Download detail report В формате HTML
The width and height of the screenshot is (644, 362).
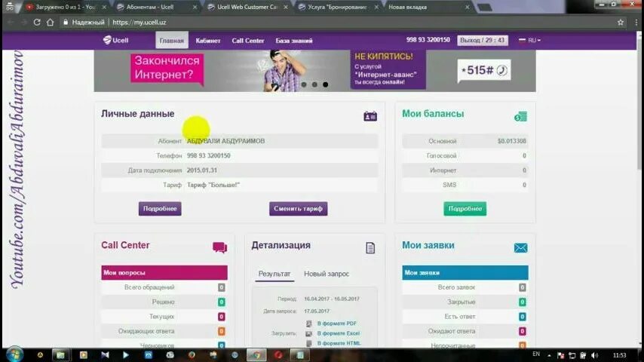click(x=339, y=343)
